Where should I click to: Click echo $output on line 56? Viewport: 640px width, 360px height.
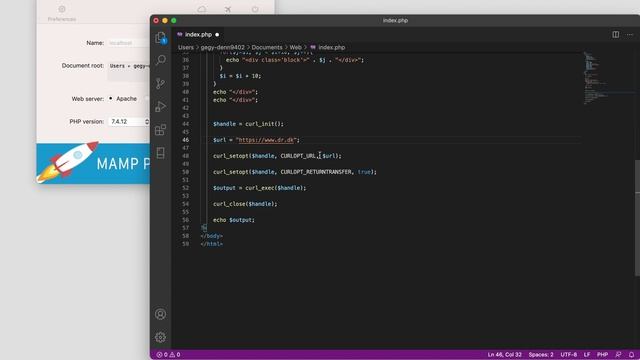pyautogui.click(x=233, y=220)
